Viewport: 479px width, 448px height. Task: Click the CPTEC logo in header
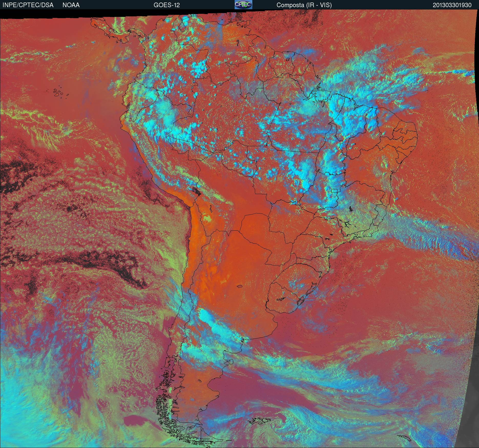click(x=243, y=5)
